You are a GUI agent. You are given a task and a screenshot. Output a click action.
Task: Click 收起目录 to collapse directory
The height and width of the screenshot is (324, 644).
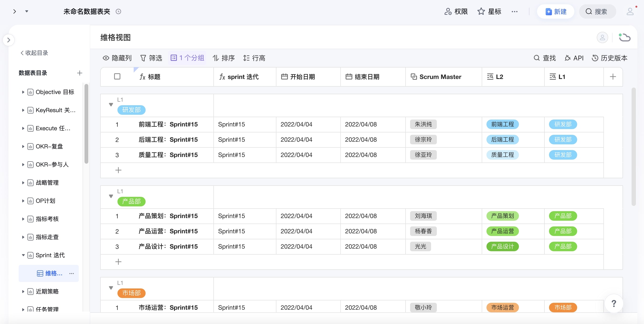[x=34, y=53]
